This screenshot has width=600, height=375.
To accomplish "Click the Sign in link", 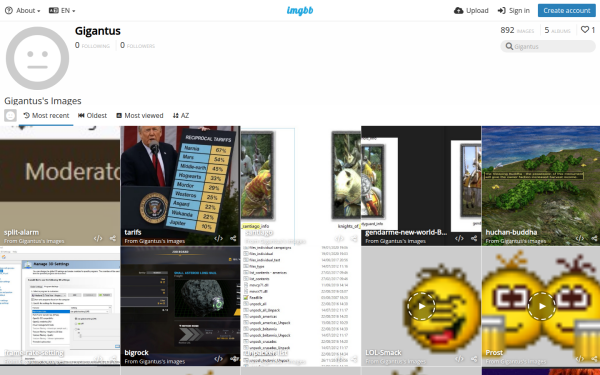I will [x=514, y=11].
